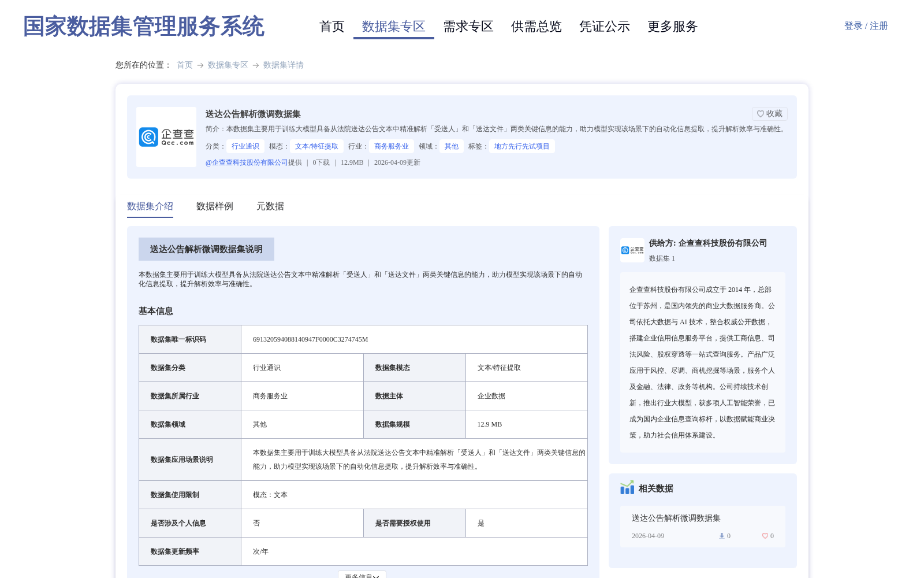
Task: Click the 数据集应用场景说明 table header cell
Action: tap(190, 460)
